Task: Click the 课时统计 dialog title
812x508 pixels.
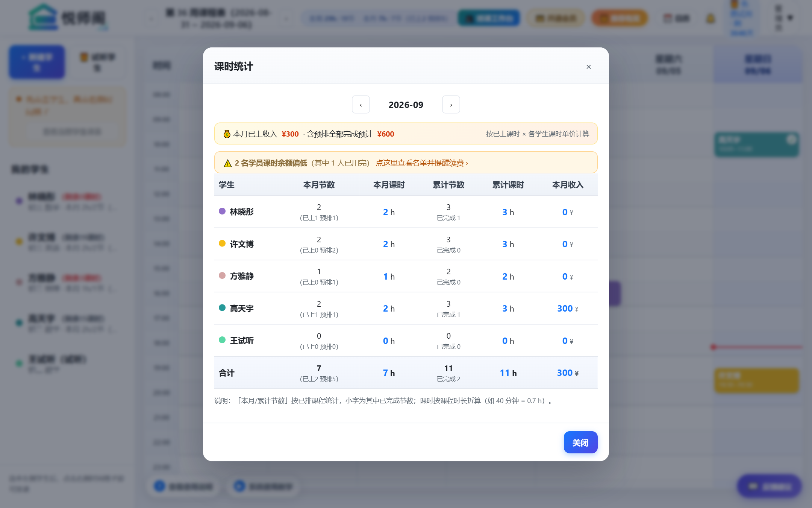Action: [x=234, y=67]
